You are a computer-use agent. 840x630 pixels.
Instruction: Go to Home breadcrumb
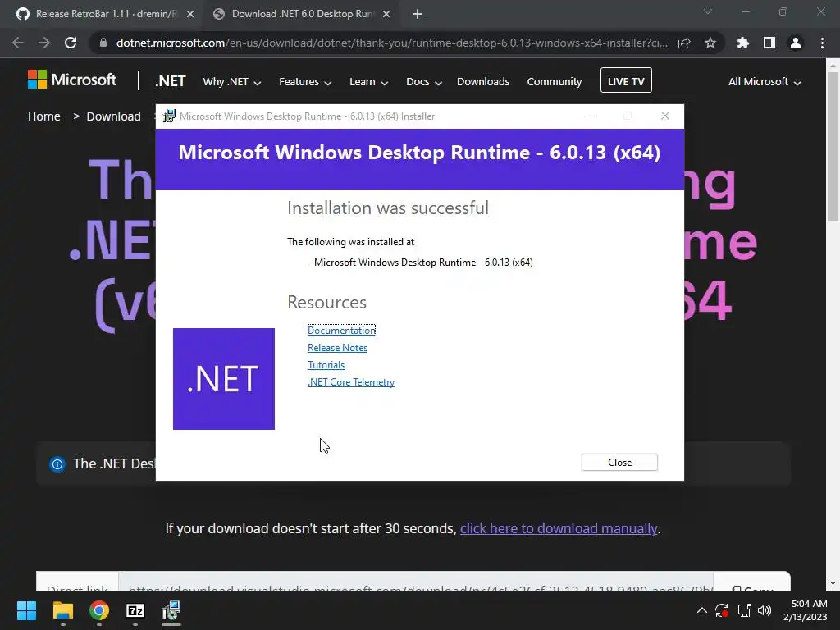(x=44, y=116)
